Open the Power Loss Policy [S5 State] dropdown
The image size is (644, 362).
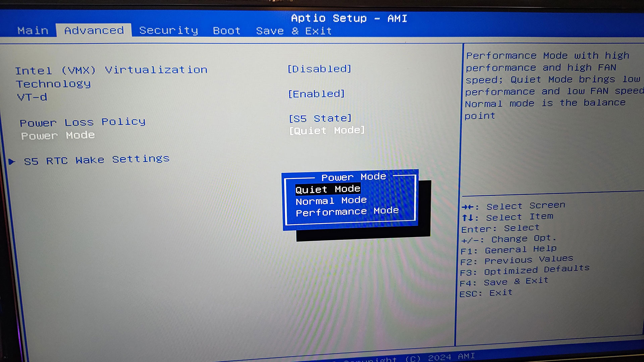pyautogui.click(x=320, y=118)
